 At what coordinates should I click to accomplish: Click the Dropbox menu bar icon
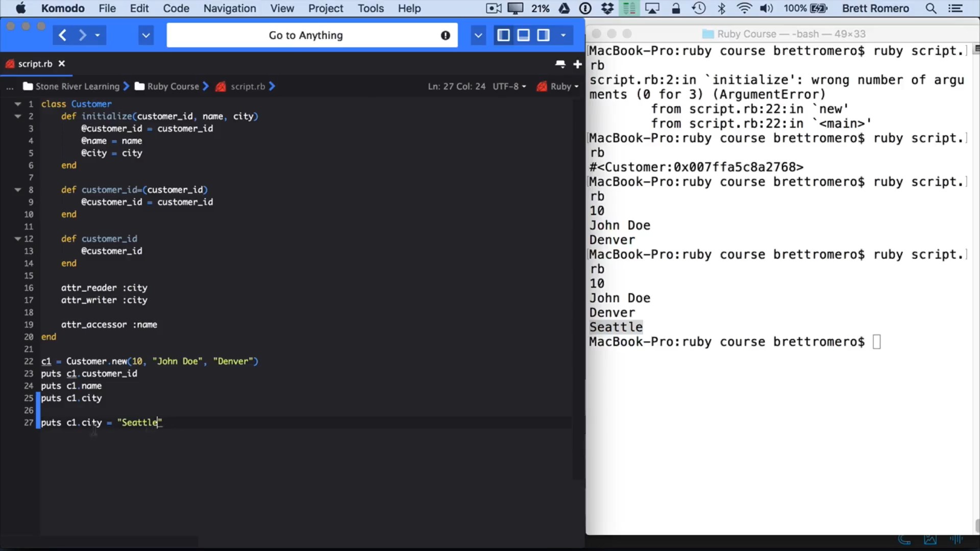click(x=607, y=8)
